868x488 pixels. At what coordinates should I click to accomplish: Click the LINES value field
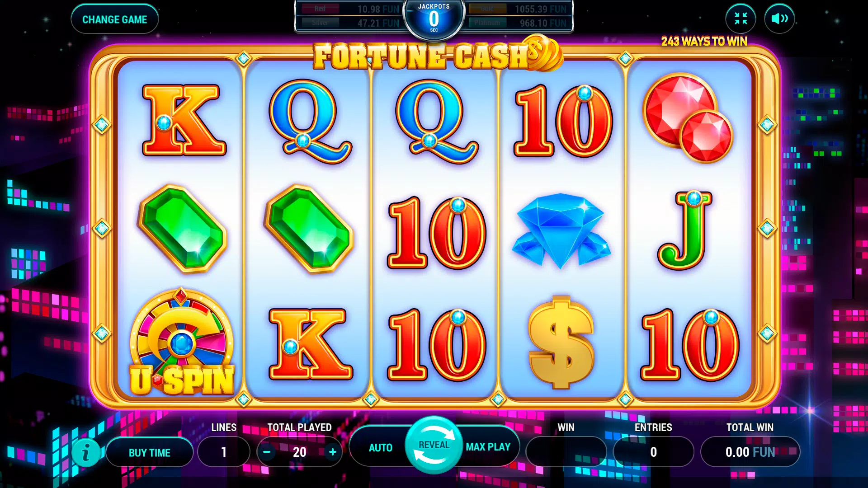[224, 452]
